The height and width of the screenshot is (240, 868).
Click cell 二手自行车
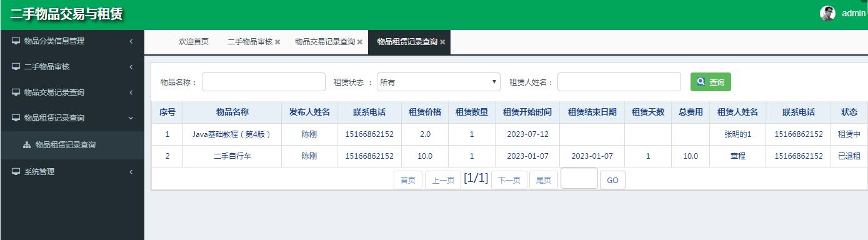point(232,156)
